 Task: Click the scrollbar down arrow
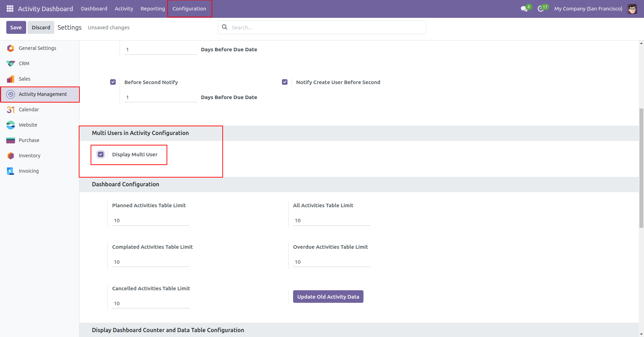coord(641,334)
